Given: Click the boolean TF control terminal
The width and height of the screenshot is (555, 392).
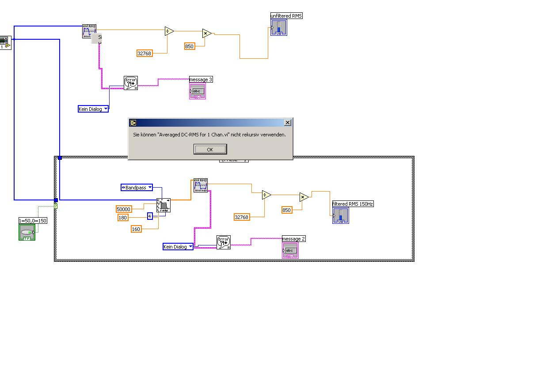Looking at the screenshot, I should (x=27, y=232).
